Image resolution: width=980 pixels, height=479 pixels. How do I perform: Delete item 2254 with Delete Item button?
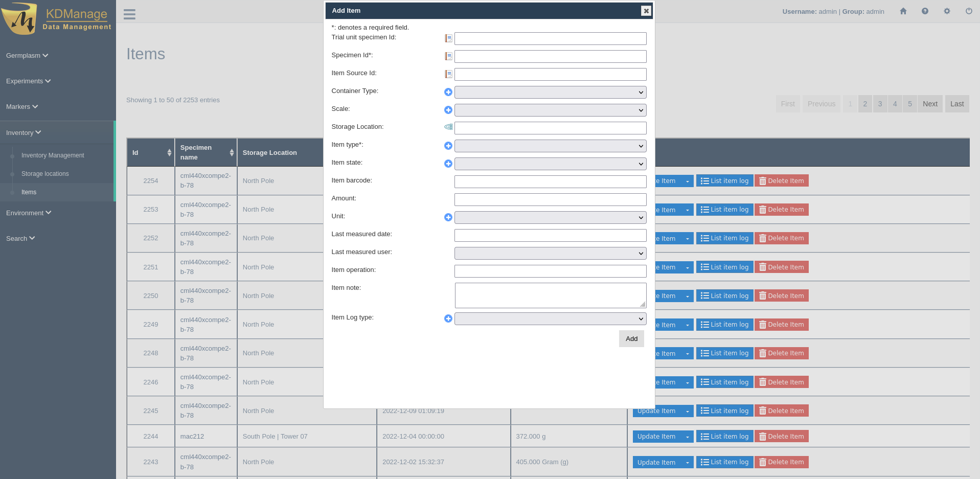781,181
